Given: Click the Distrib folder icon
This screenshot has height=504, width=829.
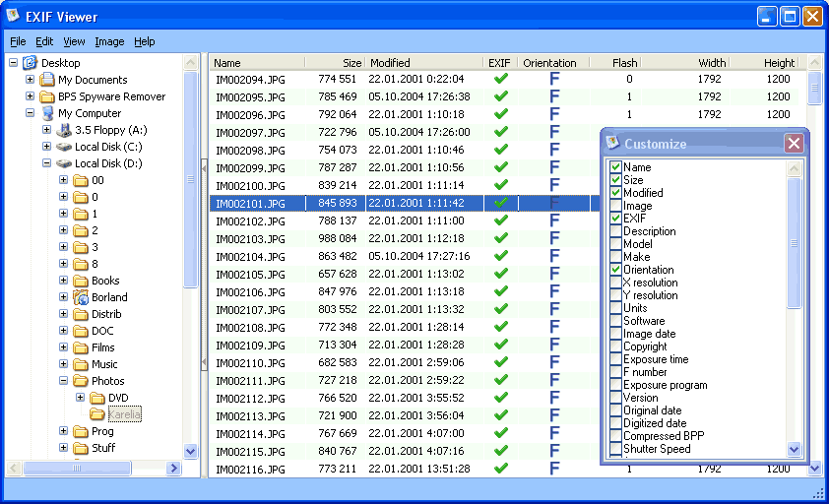Looking at the screenshot, I should [81, 314].
